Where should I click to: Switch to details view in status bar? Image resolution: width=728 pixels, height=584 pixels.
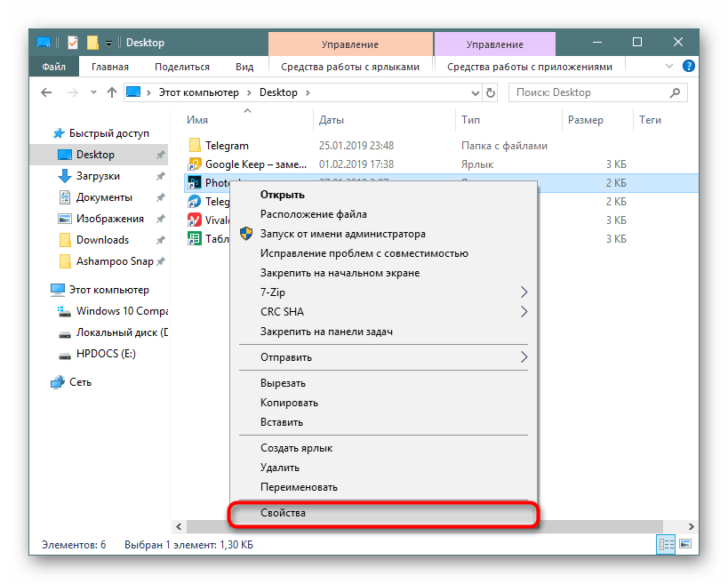(665, 544)
